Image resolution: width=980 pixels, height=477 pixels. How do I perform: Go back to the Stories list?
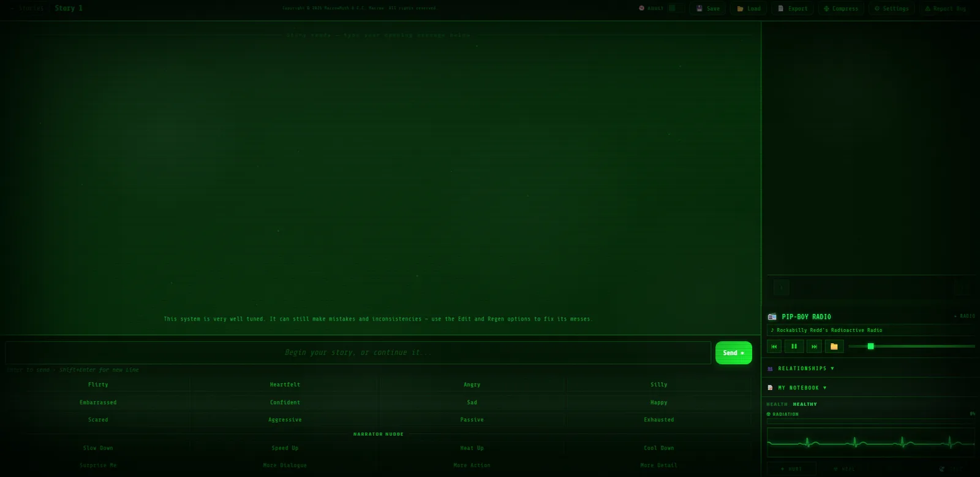pos(27,9)
